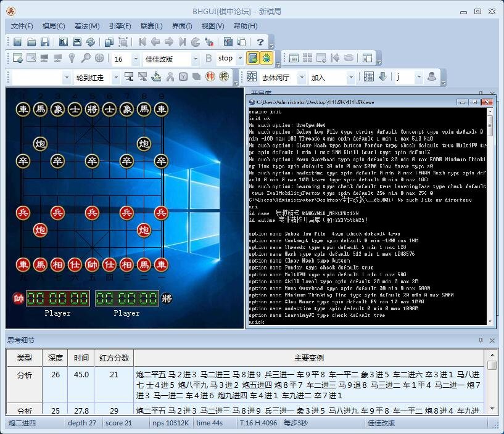Click the lightbulb hint icon
Screen dimensions: 504x434
(72, 58)
